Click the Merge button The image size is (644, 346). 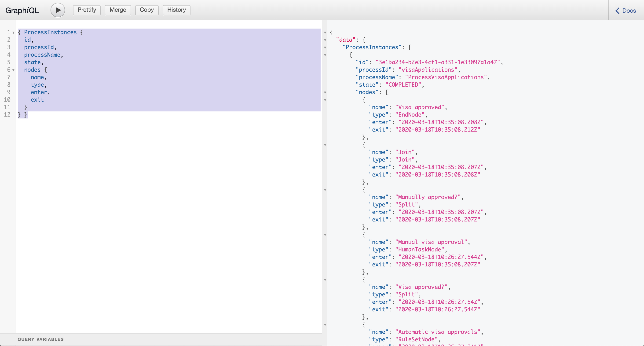pyautogui.click(x=118, y=10)
